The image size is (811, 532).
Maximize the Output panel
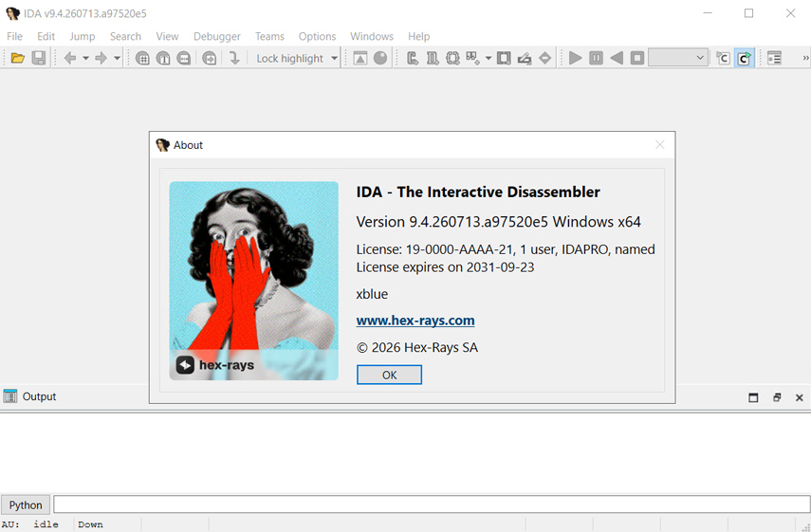click(753, 397)
